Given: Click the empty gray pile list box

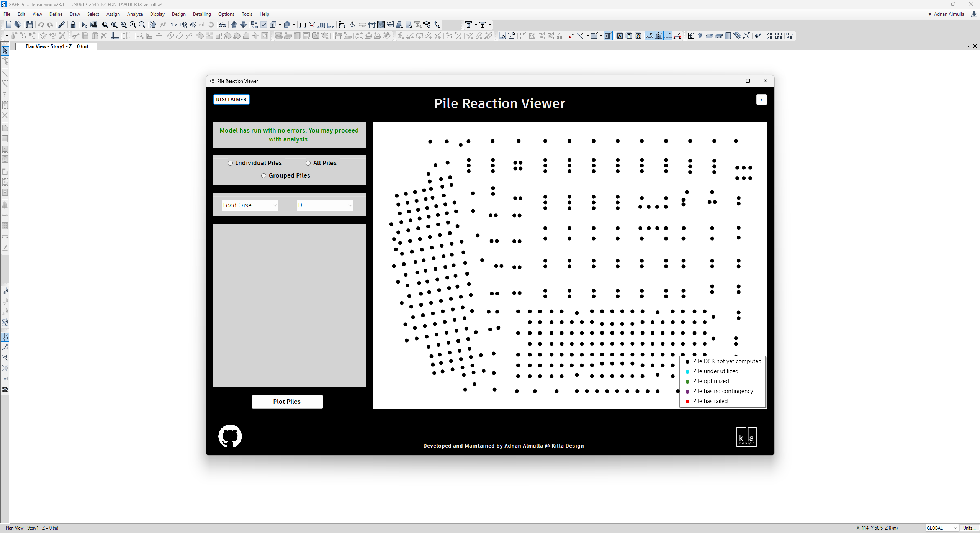Looking at the screenshot, I should click(x=289, y=305).
